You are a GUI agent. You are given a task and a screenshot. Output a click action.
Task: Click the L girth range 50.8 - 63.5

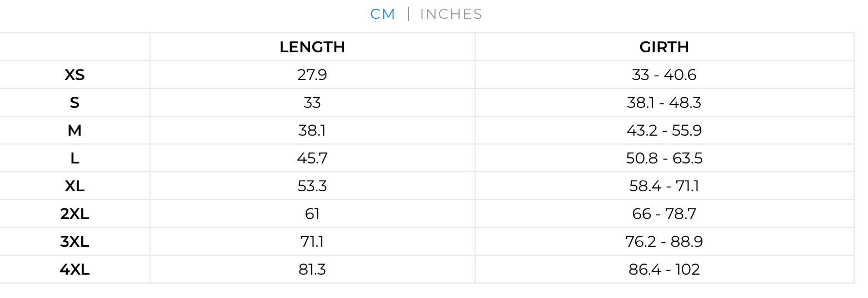point(664,158)
